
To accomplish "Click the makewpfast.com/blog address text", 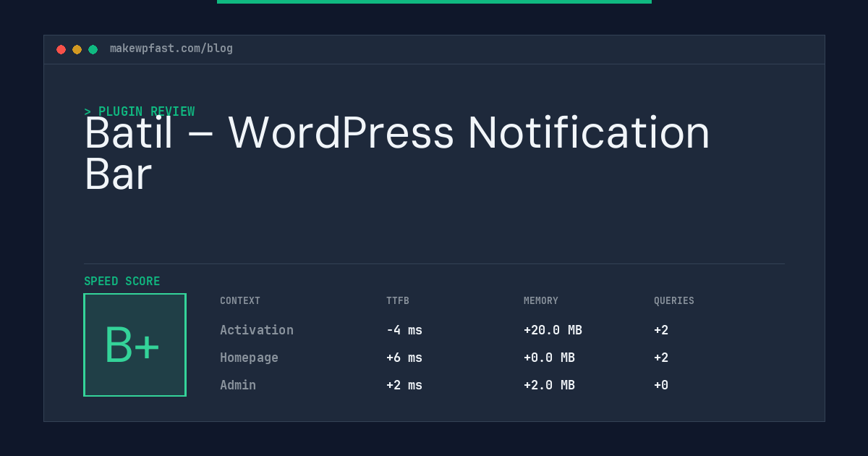I will pyautogui.click(x=171, y=48).
